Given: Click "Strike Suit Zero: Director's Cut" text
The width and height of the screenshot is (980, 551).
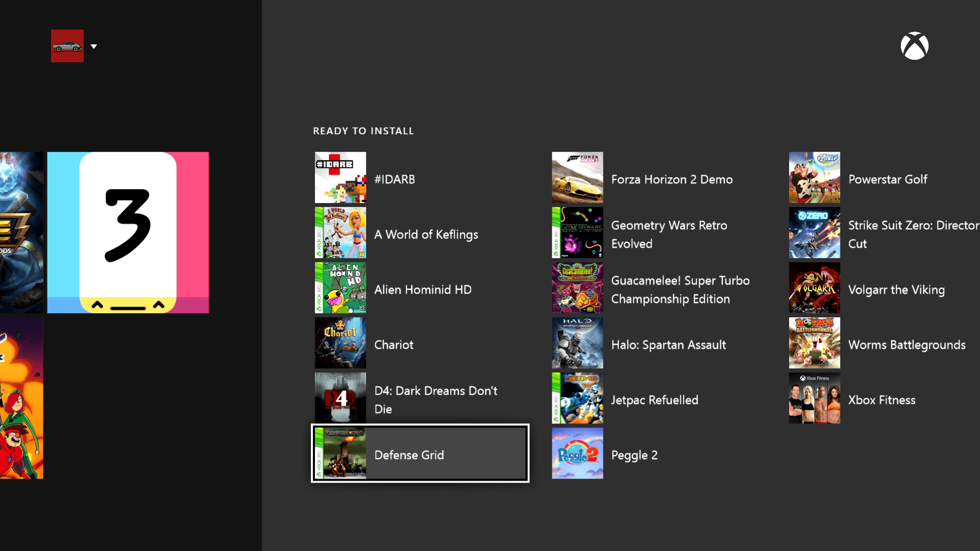Looking at the screenshot, I should (914, 235).
